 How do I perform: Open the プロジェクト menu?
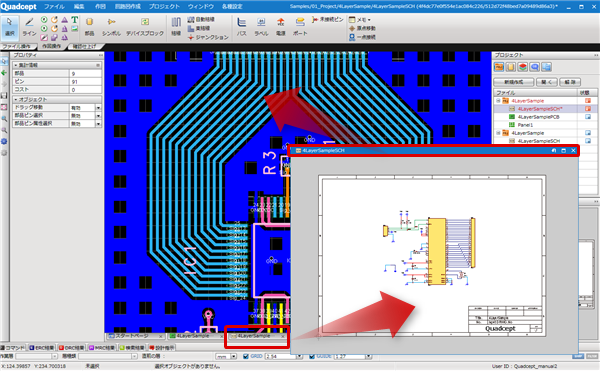[164, 7]
